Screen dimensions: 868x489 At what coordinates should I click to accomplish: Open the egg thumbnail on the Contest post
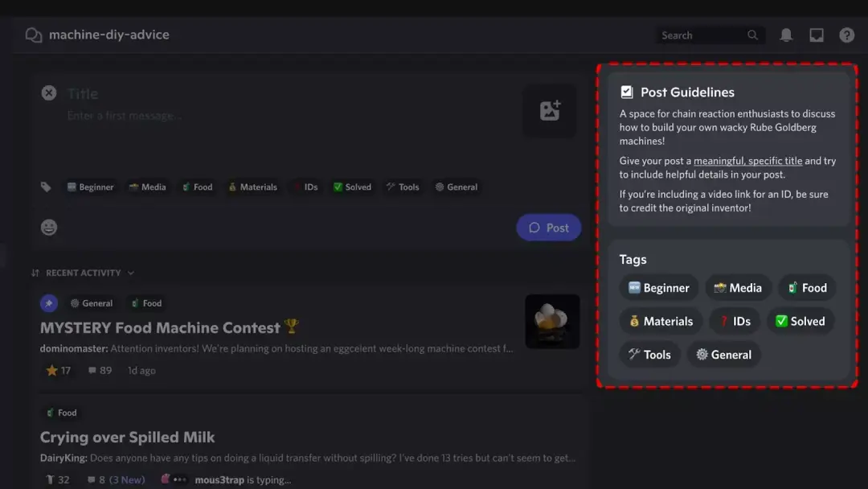click(x=552, y=322)
